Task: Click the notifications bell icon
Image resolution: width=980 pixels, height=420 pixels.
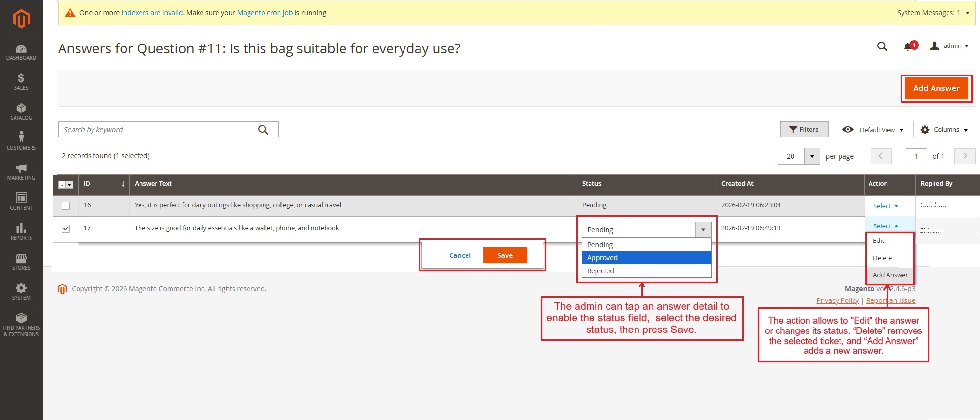Action: point(908,46)
